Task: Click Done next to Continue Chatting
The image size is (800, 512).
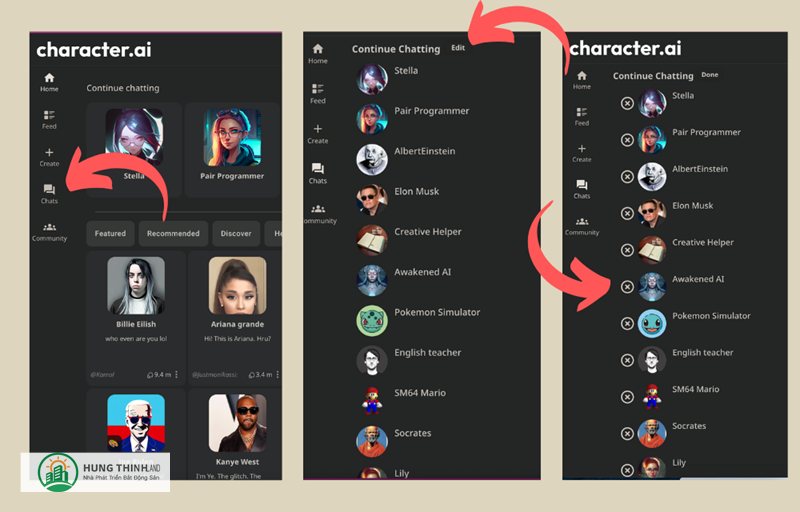Action: tap(709, 74)
